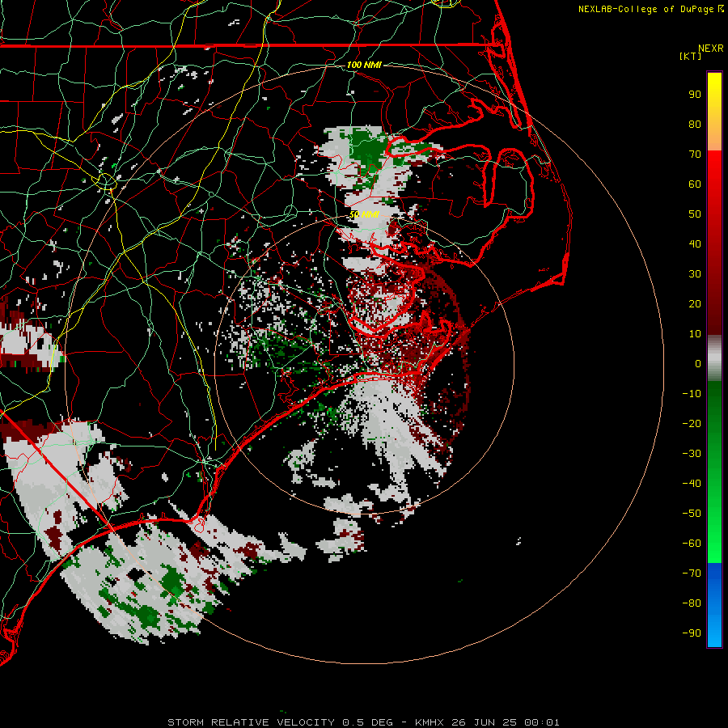Viewport: 728px width, 728px height.
Task: Click the 30 value on the velocity scale
Action: pos(695,274)
